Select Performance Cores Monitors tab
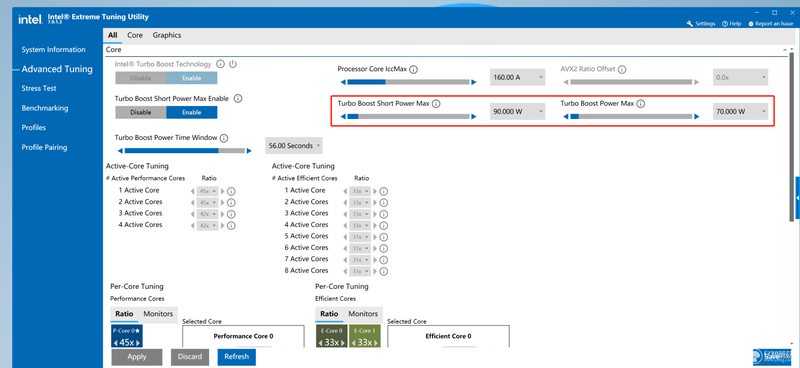 coord(158,314)
